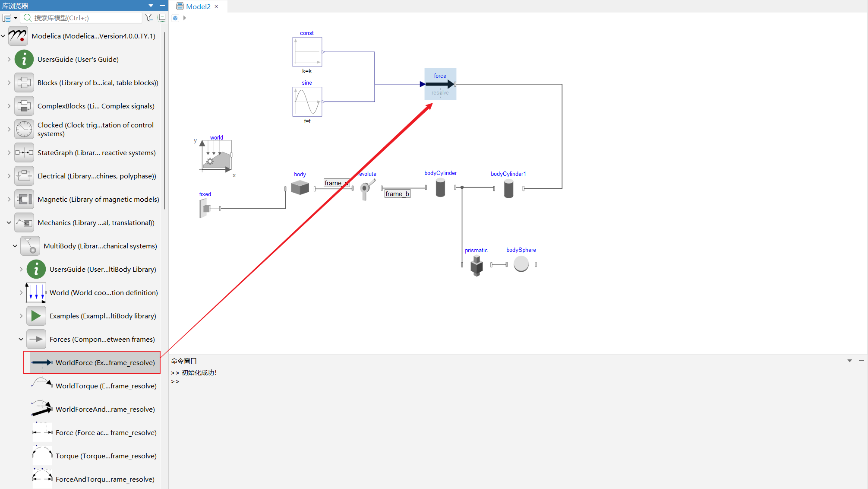Expand the Electrical library node
868x489 pixels.
click(x=9, y=176)
